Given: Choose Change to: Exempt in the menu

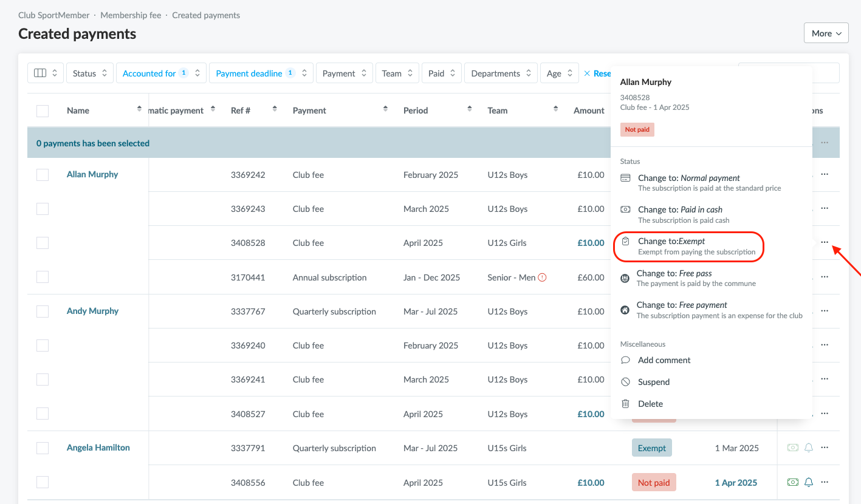Looking at the screenshot, I should coord(688,246).
